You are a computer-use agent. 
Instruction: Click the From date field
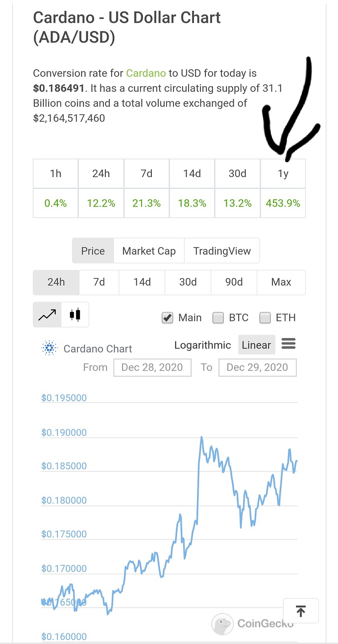click(x=152, y=368)
